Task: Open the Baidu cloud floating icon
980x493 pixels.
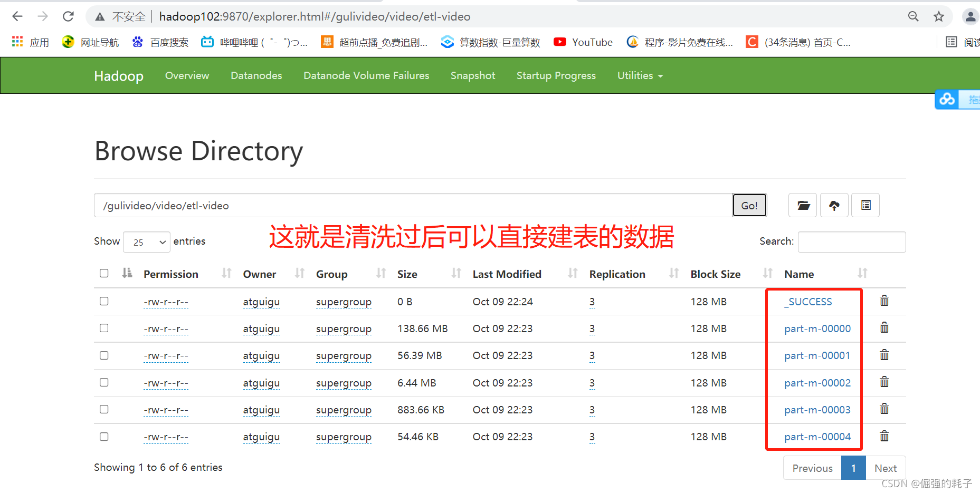Action: coord(947,99)
